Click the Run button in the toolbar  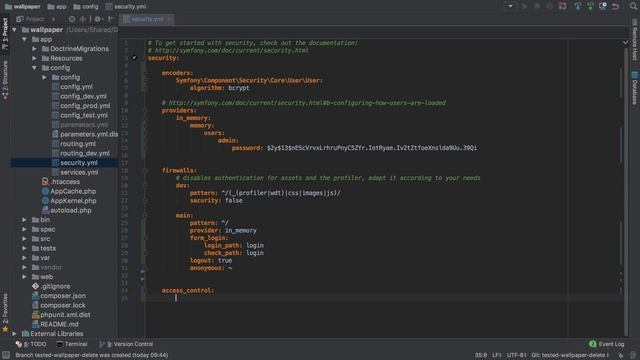click(x=524, y=6)
